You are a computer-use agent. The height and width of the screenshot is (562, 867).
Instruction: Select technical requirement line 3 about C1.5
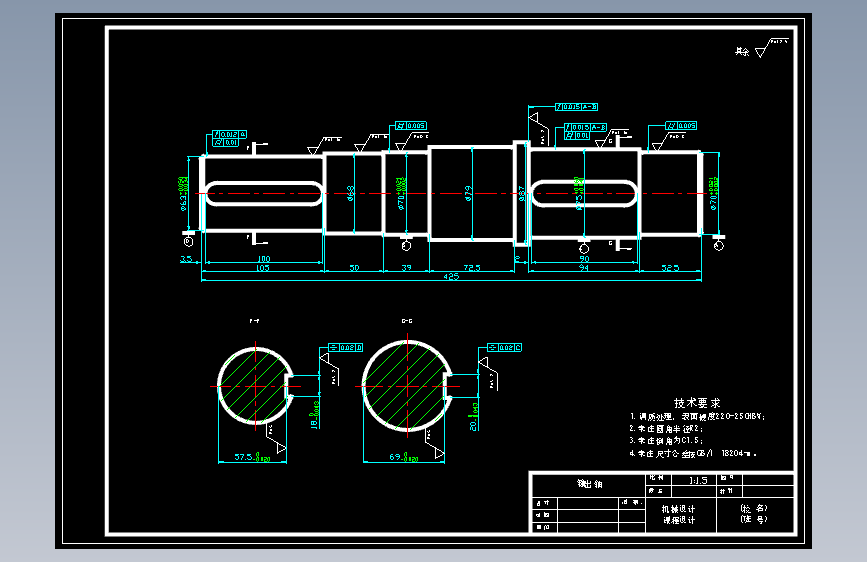click(x=666, y=441)
